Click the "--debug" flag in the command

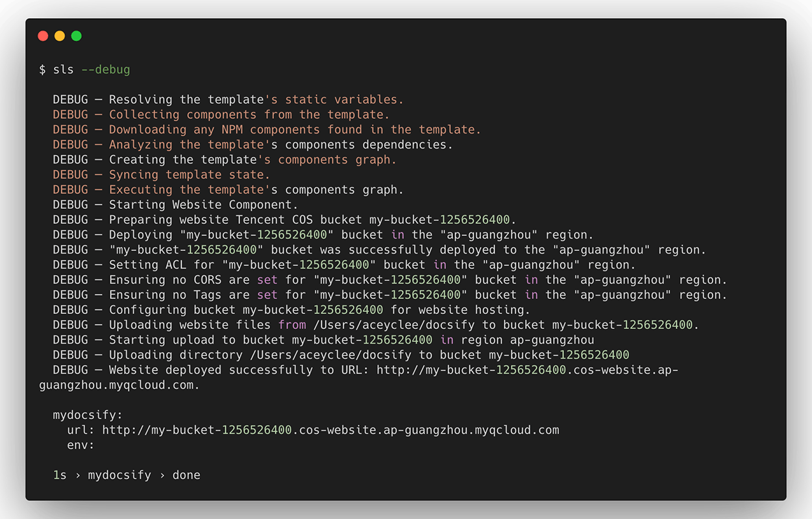point(106,69)
